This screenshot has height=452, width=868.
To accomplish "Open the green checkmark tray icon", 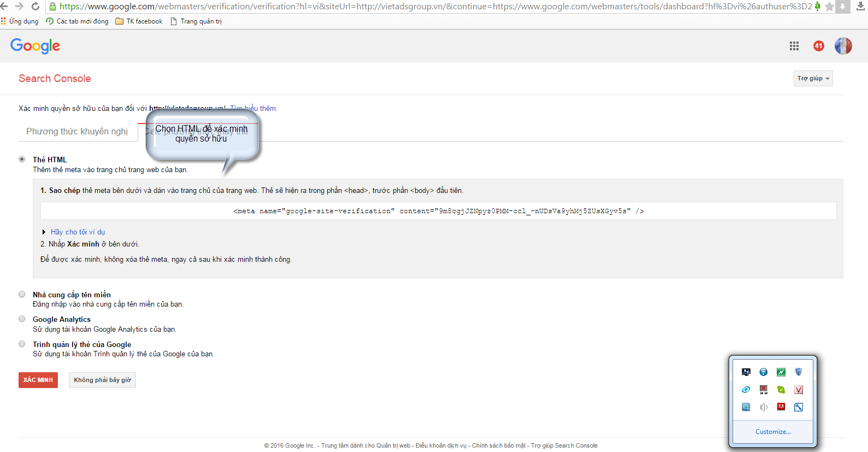I will [x=781, y=390].
